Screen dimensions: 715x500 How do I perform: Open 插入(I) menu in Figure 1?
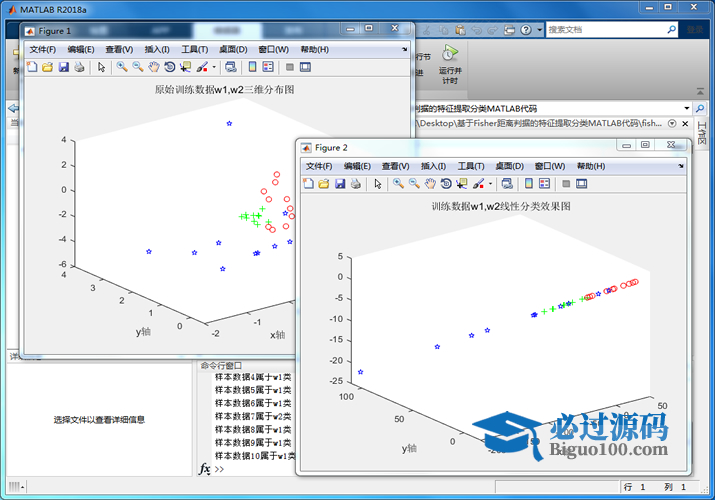(157, 49)
